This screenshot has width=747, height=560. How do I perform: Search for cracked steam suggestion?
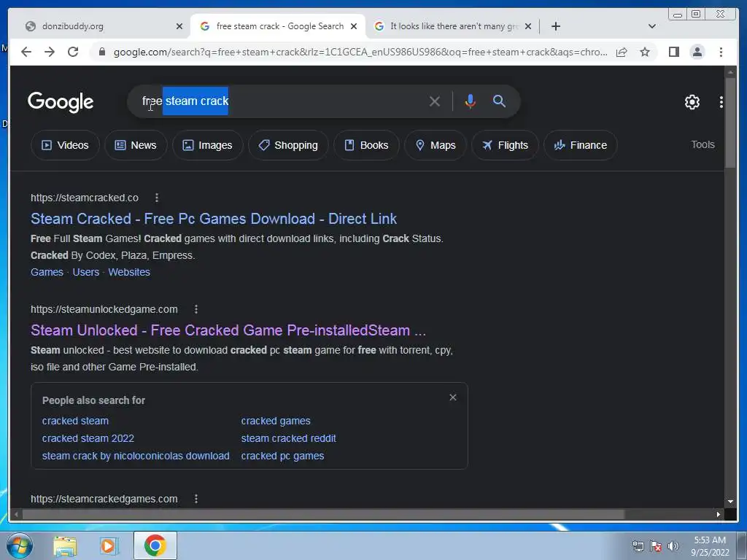pyautogui.click(x=75, y=421)
